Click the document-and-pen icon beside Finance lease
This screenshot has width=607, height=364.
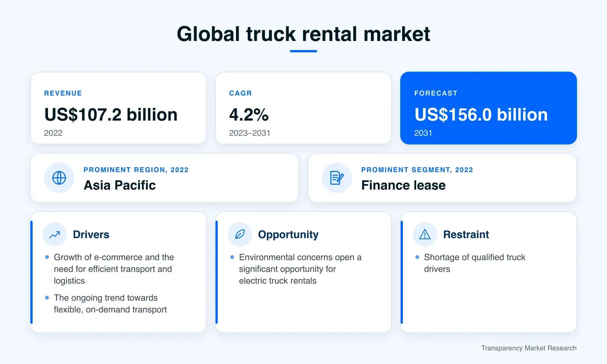point(337,178)
